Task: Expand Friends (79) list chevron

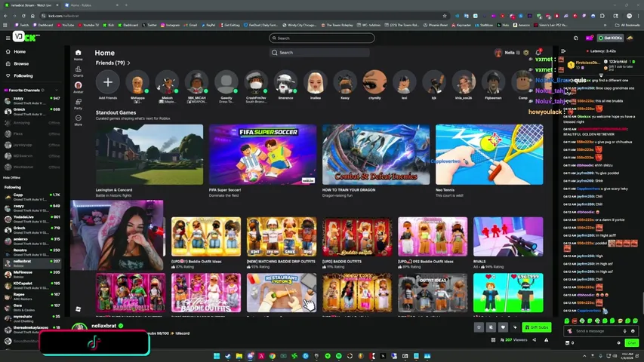Action: [x=128, y=63]
